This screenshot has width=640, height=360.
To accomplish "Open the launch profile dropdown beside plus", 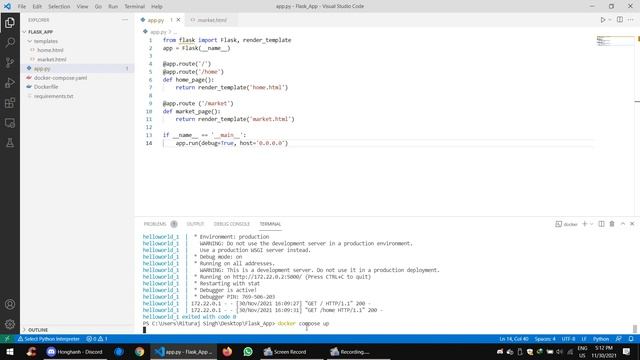I will pyautogui.click(x=591, y=224).
